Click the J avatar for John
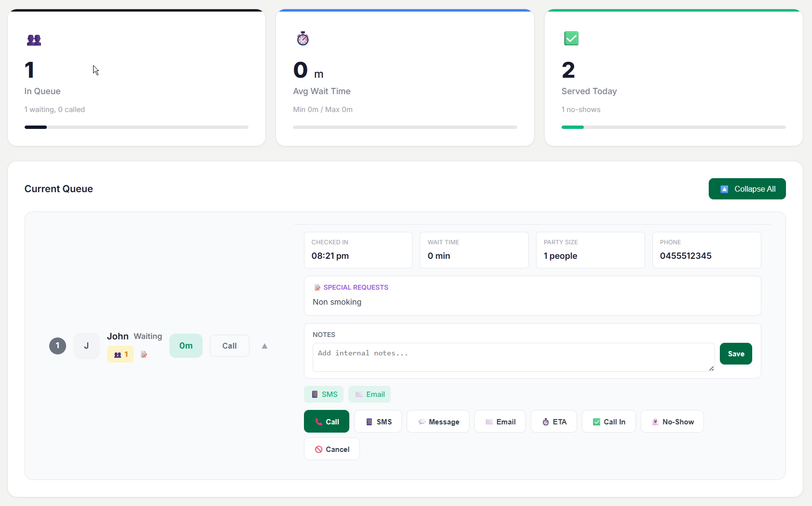Viewport: 812px width, 506px height. click(x=86, y=346)
